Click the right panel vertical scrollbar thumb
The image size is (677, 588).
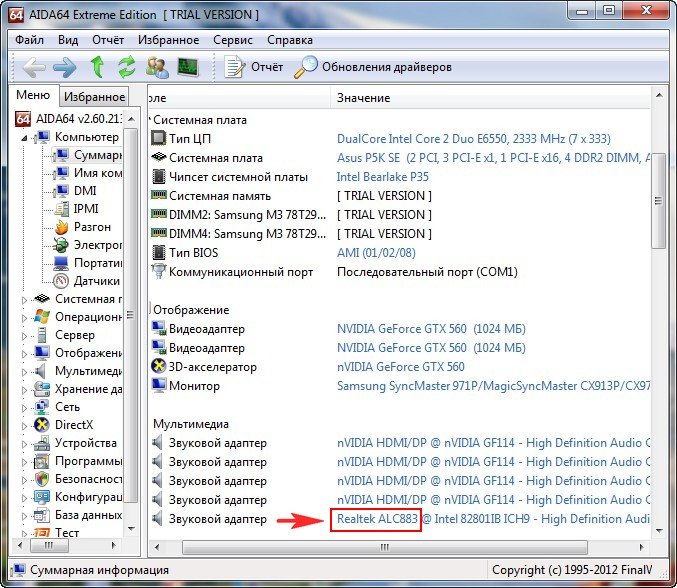coord(659,201)
